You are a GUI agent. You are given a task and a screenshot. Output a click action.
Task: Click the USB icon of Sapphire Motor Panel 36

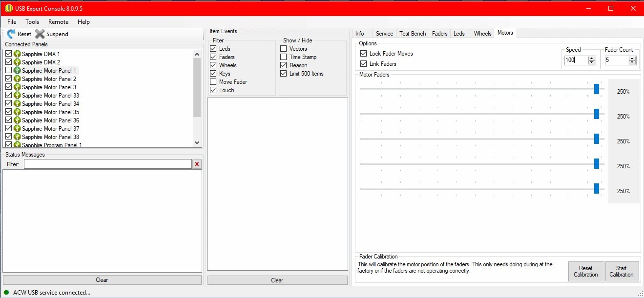point(17,120)
